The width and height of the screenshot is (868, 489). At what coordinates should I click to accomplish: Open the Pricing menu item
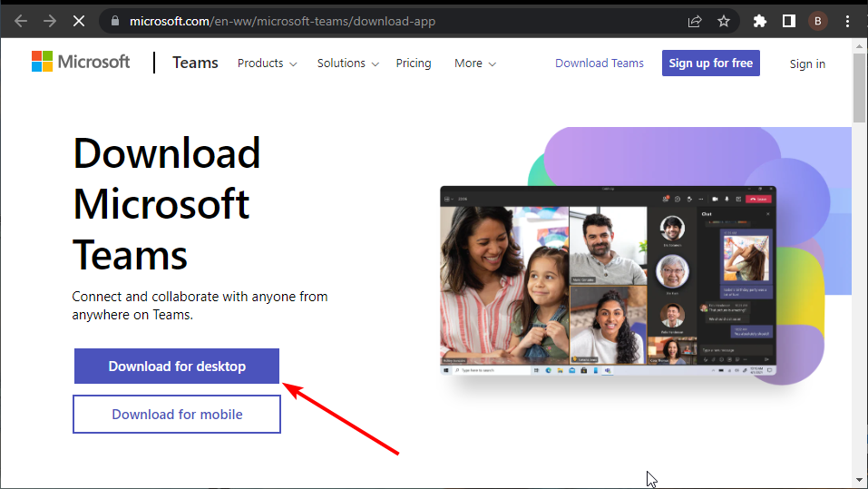coord(414,64)
